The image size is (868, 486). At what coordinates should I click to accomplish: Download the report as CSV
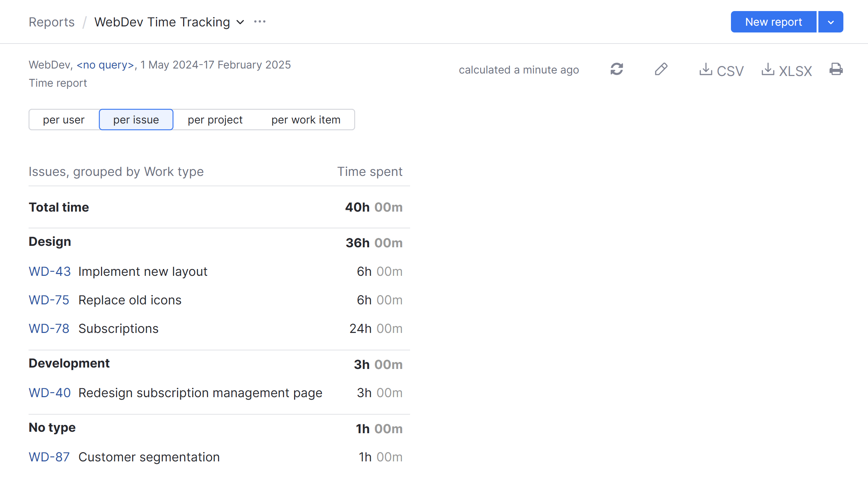tap(721, 70)
